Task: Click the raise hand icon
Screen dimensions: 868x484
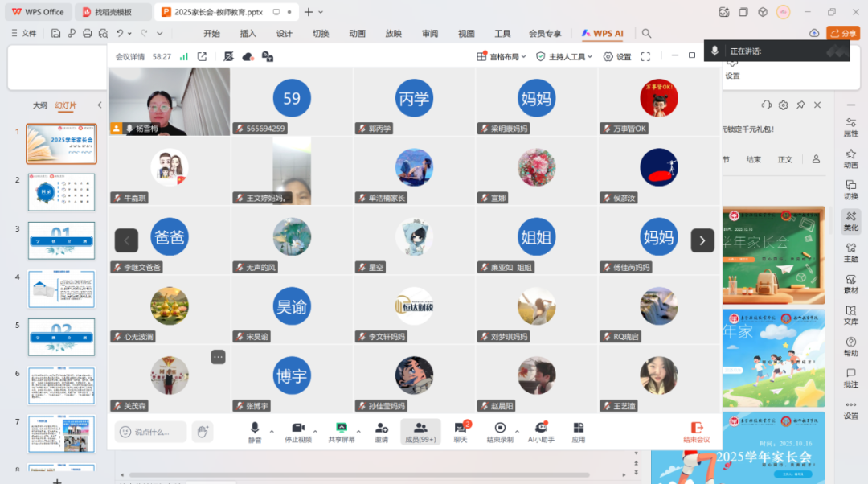Action: coord(202,432)
